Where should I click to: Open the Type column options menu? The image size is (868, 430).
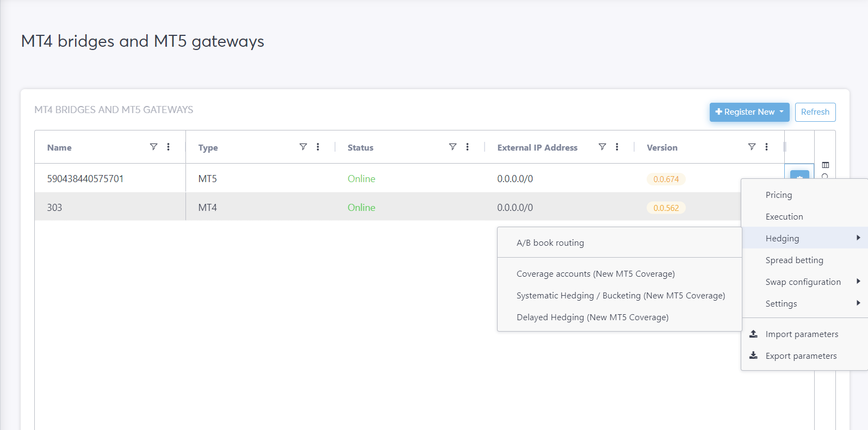[x=318, y=147]
